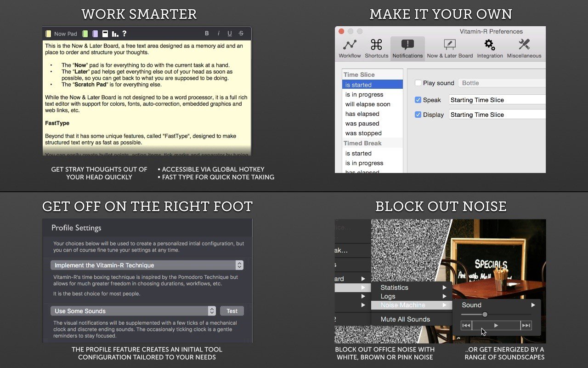Open the Integration gear icon pane

(x=490, y=48)
